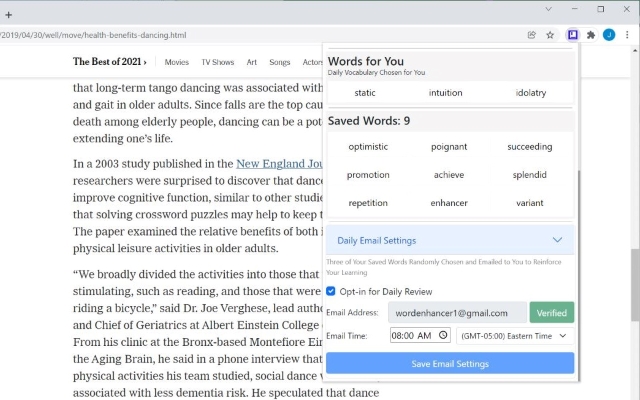
Task: Open the tab search chevron in the title bar
Action: pyautogui.click(x=548, y=9)
